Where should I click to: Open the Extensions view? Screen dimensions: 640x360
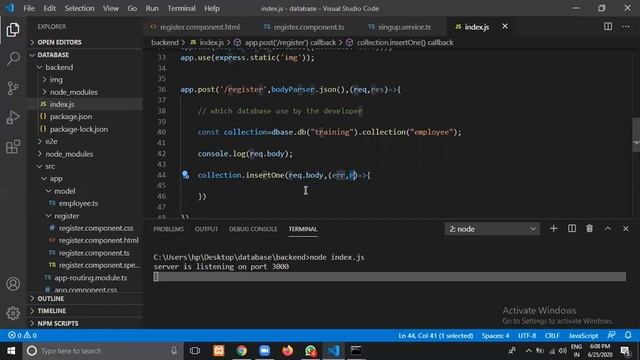click(13, 147)
